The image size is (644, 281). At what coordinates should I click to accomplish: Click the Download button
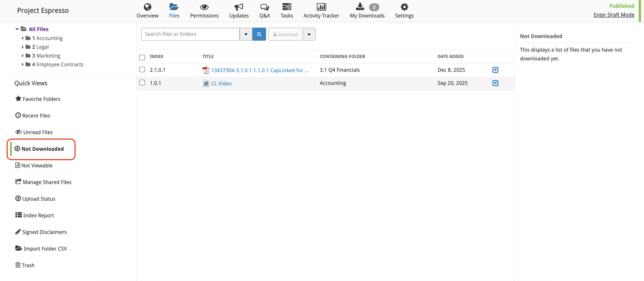tap(285, 34)
